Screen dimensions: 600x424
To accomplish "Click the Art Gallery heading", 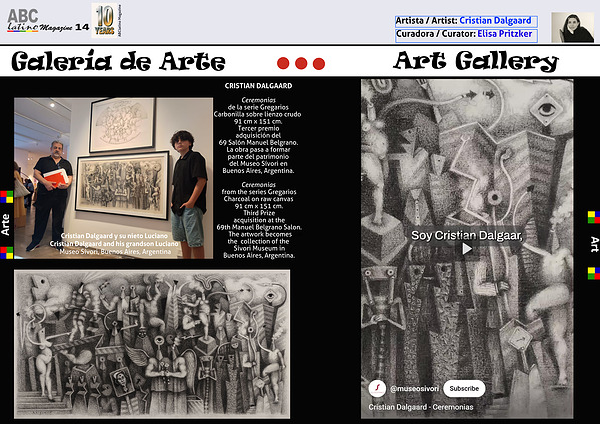I will coord(475,62).
